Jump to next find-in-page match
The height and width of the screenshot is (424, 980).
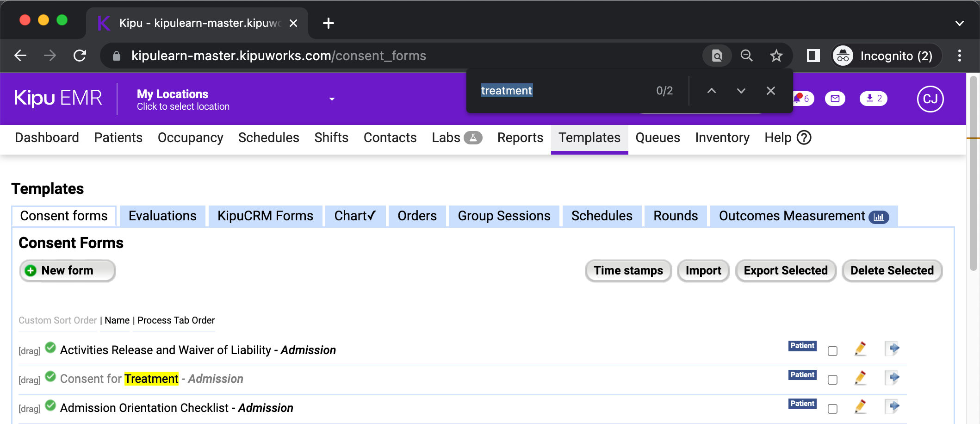(x=741, y=91)
